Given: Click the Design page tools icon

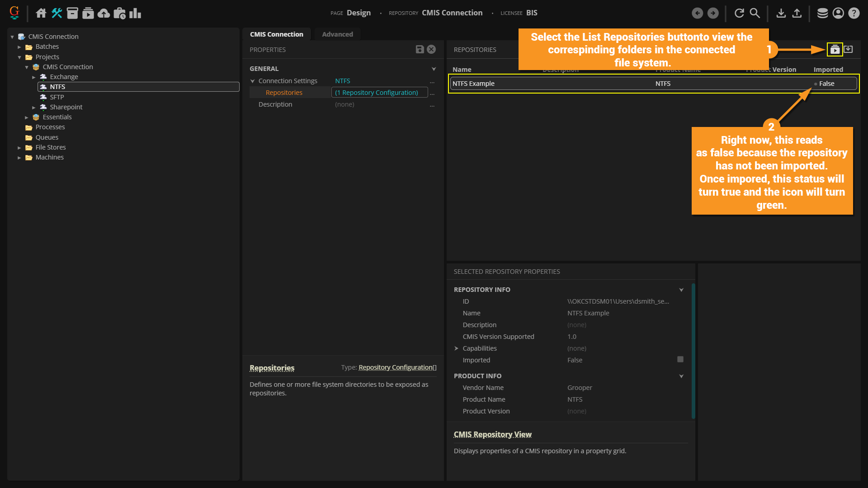Looking at the screenshot, I should click(57, 13).
